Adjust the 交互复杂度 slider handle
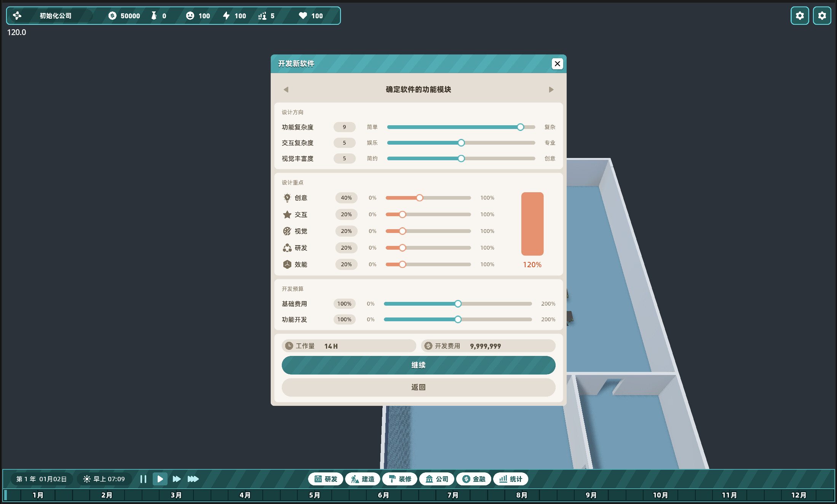The image size is (837, 504). pos(461,143)
